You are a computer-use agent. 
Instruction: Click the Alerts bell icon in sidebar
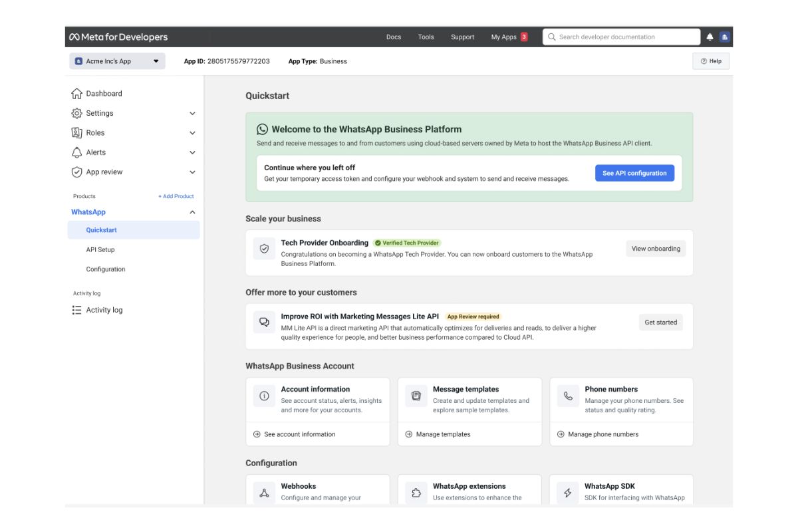(76, 152)
